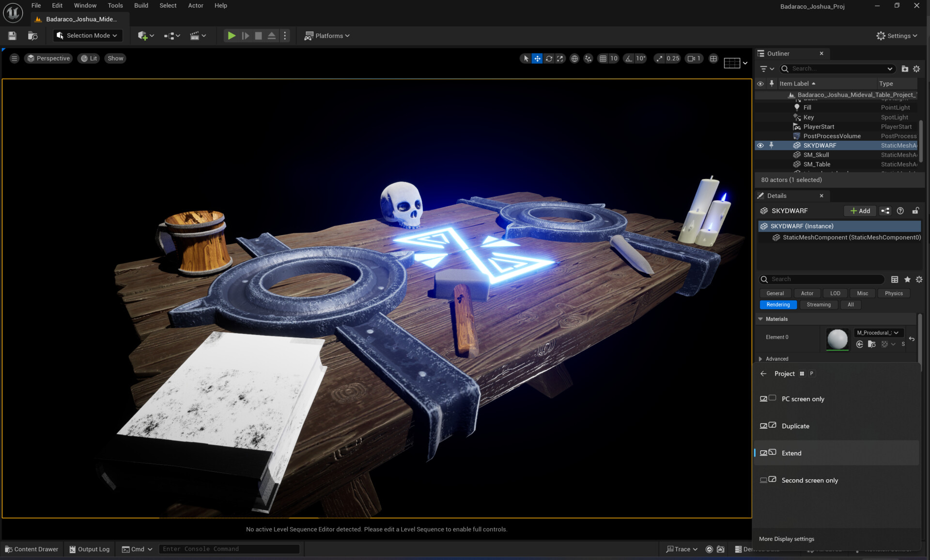Collapse the Materials section
Screen dimensions: 930x560
point(760,318)
